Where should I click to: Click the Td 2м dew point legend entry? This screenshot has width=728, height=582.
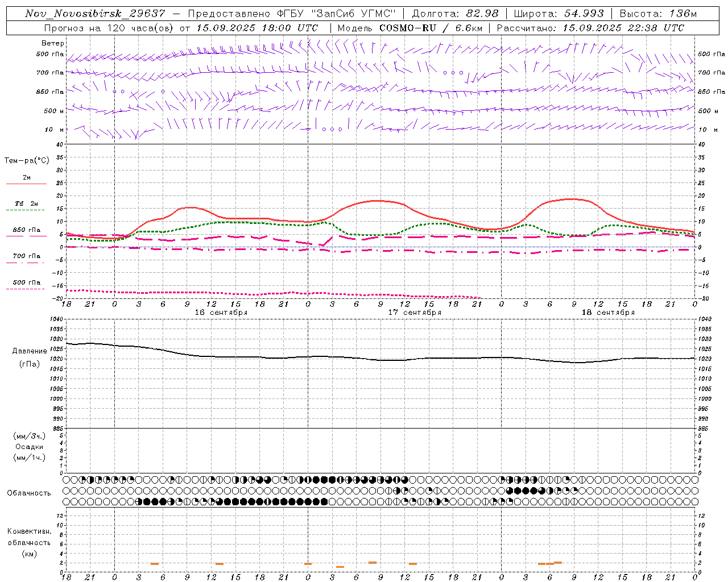[27, 206]
